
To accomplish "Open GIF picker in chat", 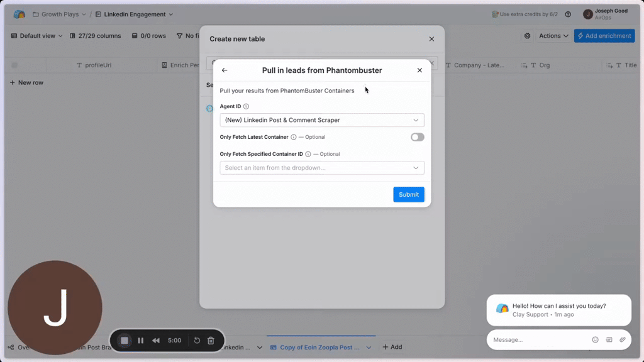I will point(609,340).
